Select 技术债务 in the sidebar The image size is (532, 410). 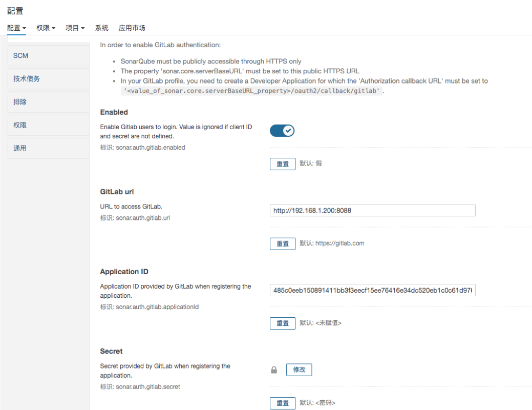[49, 79]
